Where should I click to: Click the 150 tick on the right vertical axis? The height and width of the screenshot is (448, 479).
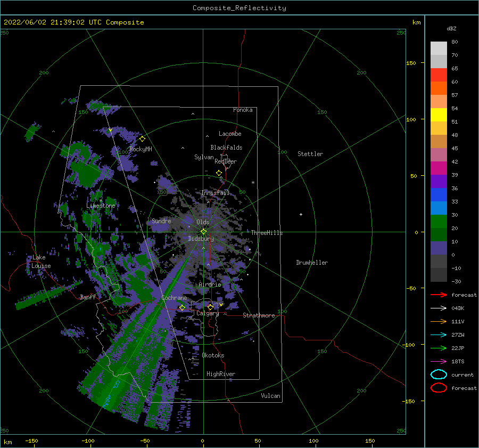pos(411,63)
